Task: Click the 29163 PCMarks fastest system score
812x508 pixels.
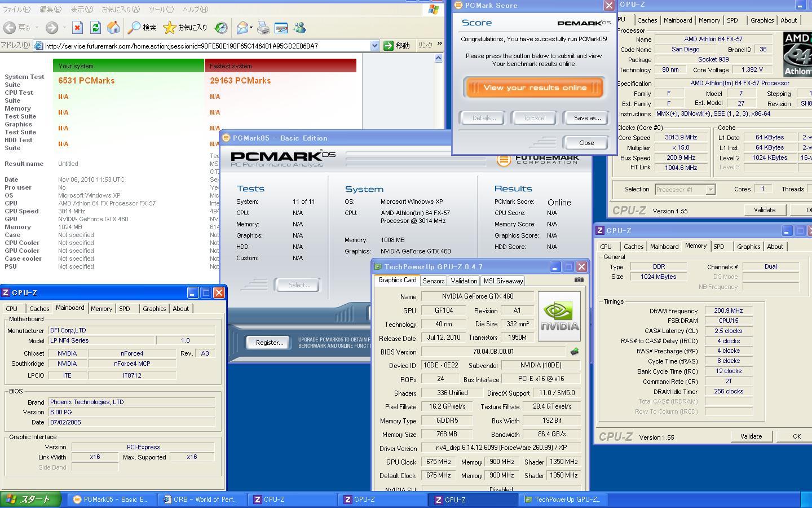Action: [240, 81]
